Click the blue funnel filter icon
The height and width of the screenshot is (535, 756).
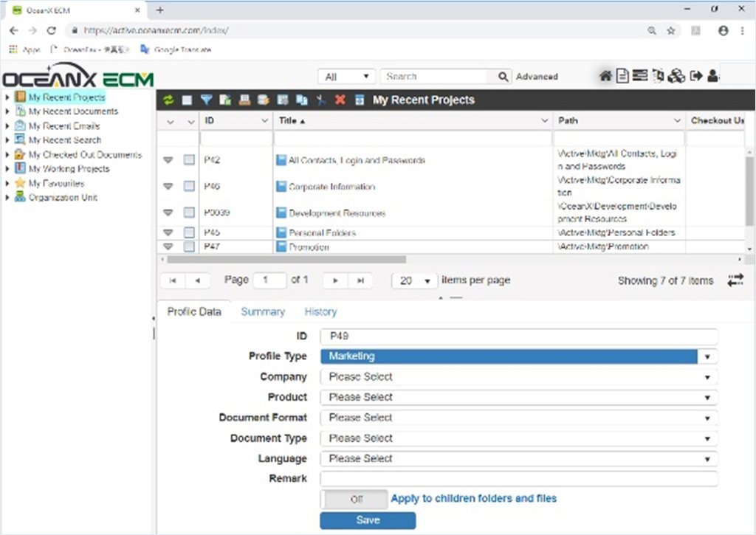point(206,100)
